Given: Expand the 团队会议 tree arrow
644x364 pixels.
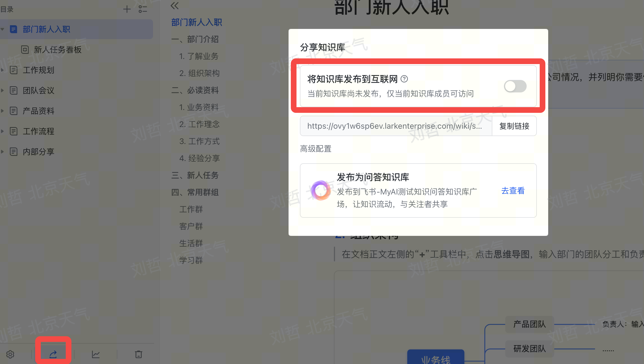Looking at the screenshot, I should tap(3, 90).
